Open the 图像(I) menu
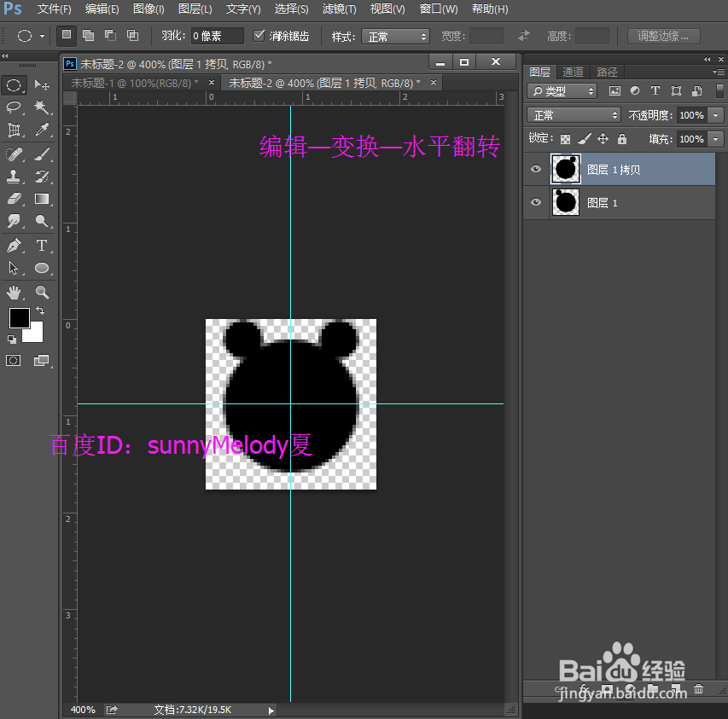This screenshot has height=719, width=728. [x=149, y=9]
